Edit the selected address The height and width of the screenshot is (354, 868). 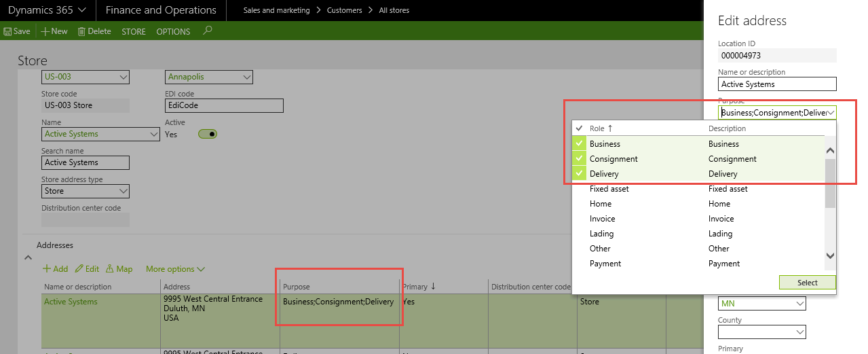coord(87,269)
